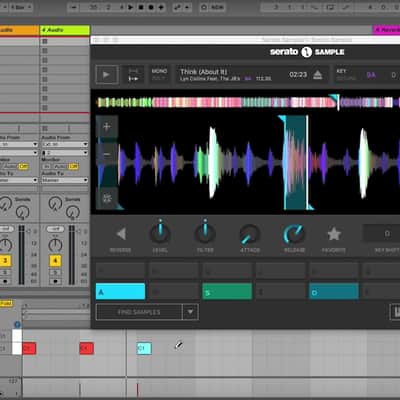400x400 pixels.
Task: Click the zoom-out minus icon on waveform
Action: [107, 154]
